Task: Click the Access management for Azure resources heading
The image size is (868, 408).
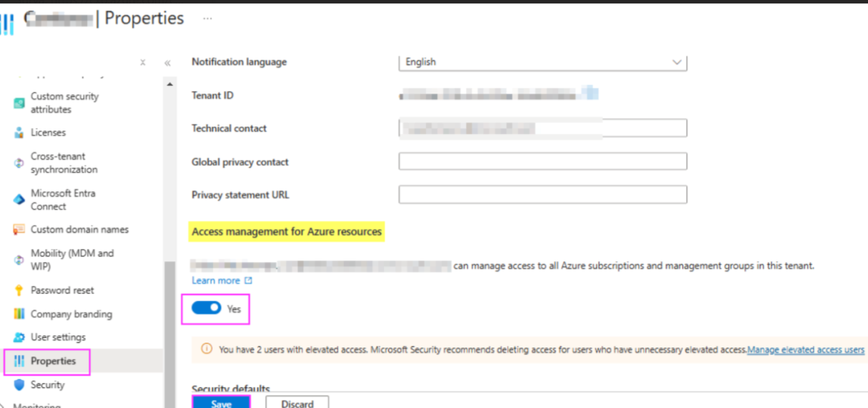Action: (287, 232)
